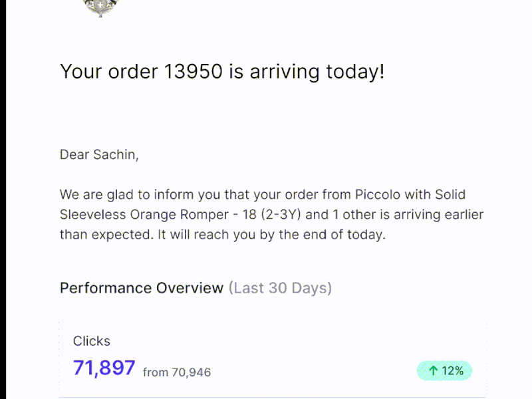Click the dark strip on left edge

(x=3, y=199)
